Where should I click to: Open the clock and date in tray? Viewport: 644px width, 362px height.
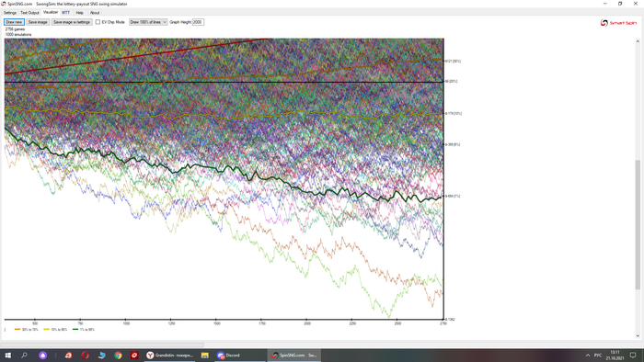click(x=615, y=355)
